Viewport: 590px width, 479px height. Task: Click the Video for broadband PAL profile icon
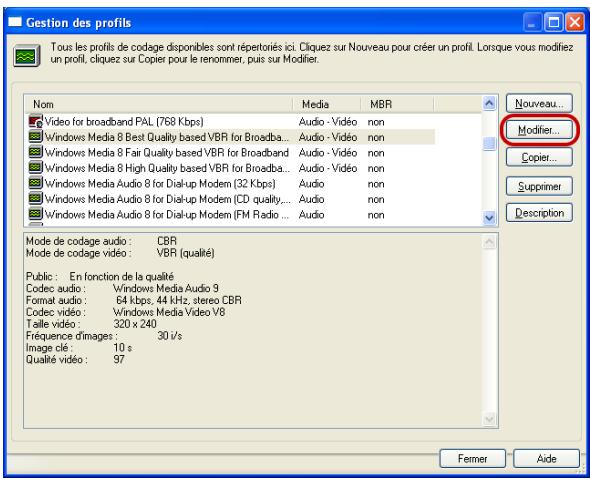coord(36,121)
